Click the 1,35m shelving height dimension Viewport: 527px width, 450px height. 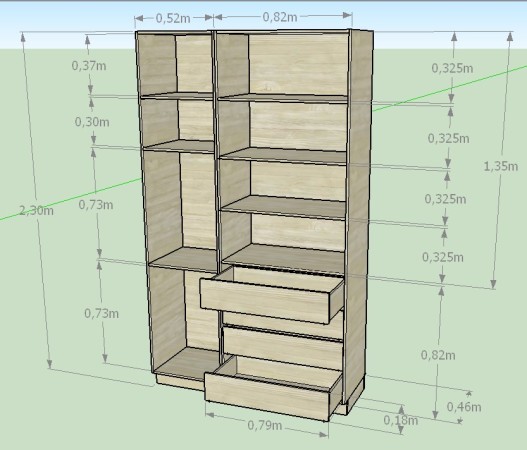(501, 166)
